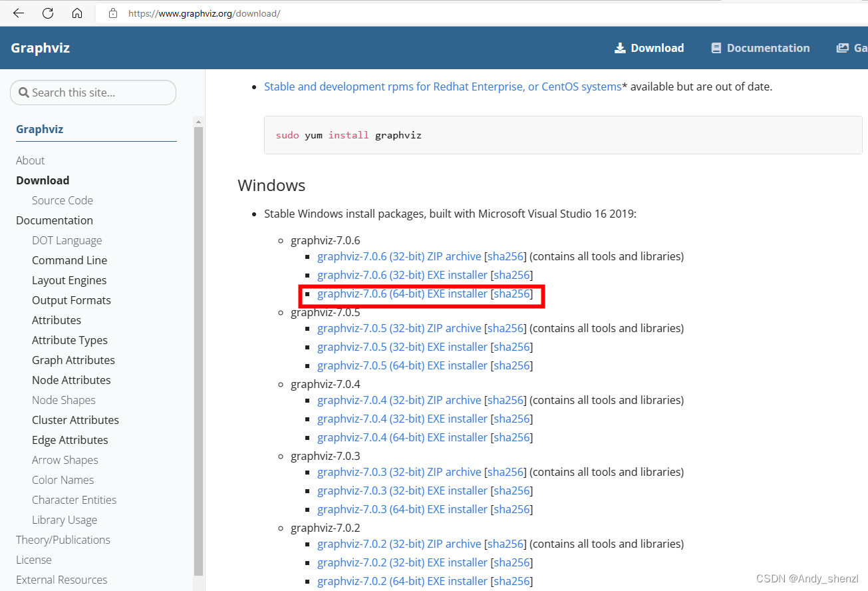The height and width of the screenshot is (591, 868).
Task: Click sidebar scrollbar up arrow
Action: click(198, 121)
